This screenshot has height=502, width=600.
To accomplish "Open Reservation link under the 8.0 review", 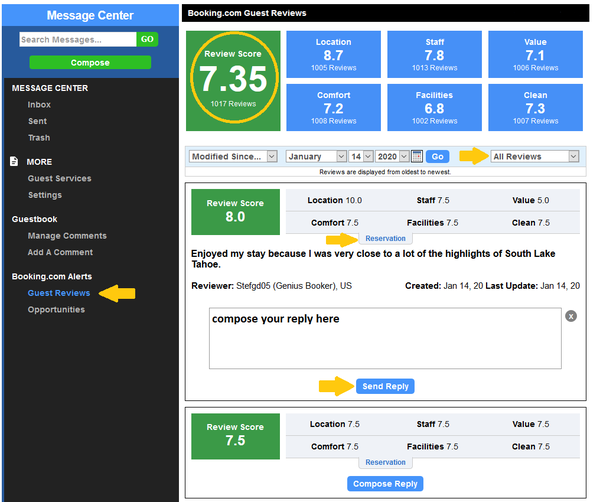I will tap(385, 238).
